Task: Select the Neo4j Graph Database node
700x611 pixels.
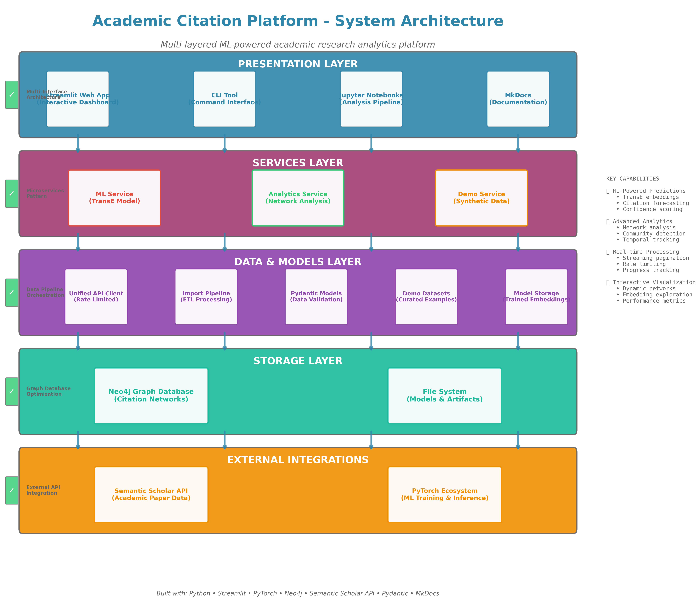Action: point(151,395)
